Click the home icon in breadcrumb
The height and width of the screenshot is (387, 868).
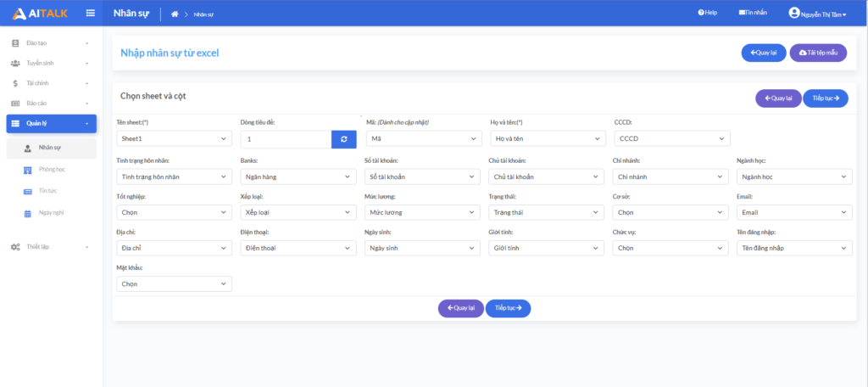point(175,14)
